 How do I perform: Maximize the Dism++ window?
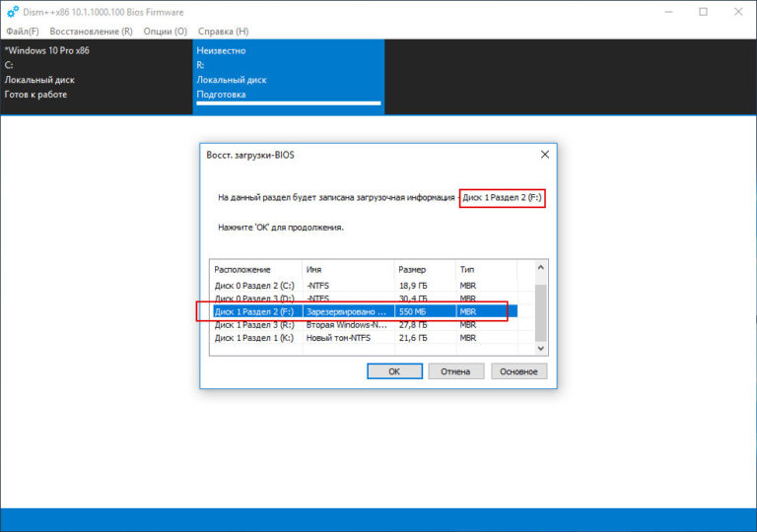pyautogui.click(x=703, y=12)
